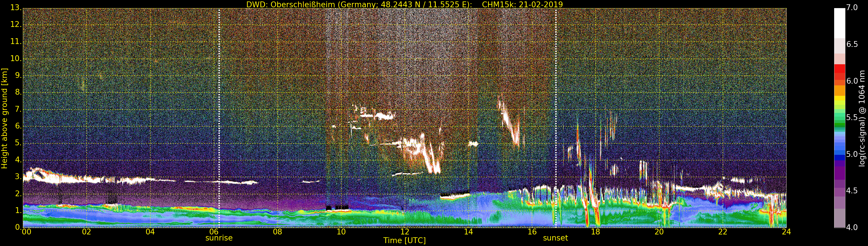Click the white dotted sunset marker line
868x246 pixels.
[556, 118]
